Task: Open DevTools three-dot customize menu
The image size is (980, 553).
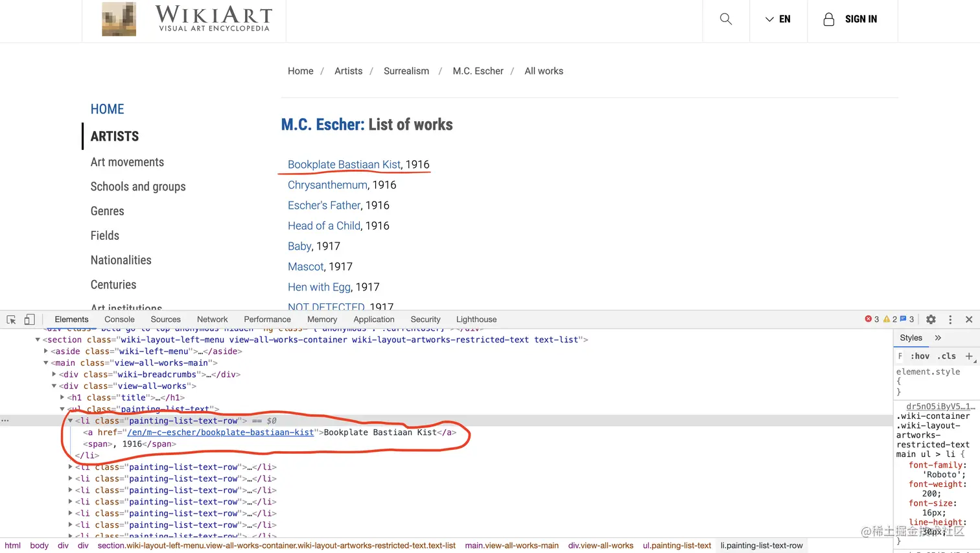Action: [x=950, y=320]
